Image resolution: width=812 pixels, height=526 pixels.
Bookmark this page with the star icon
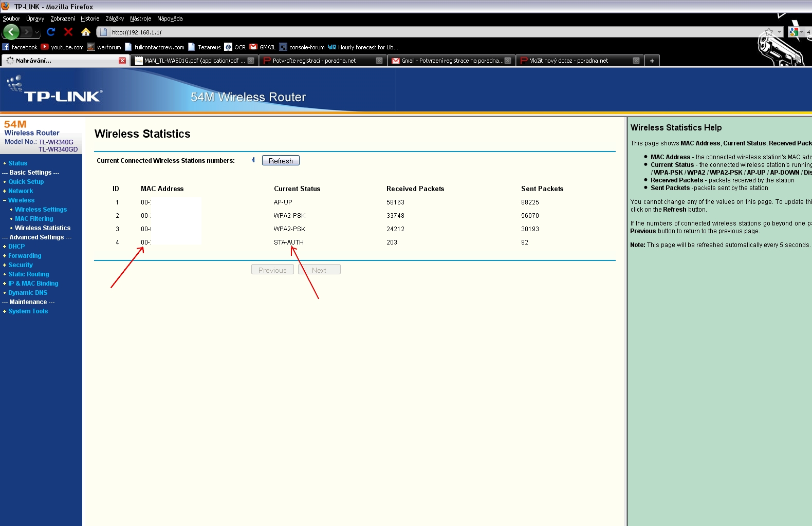[x=769, y=32]
